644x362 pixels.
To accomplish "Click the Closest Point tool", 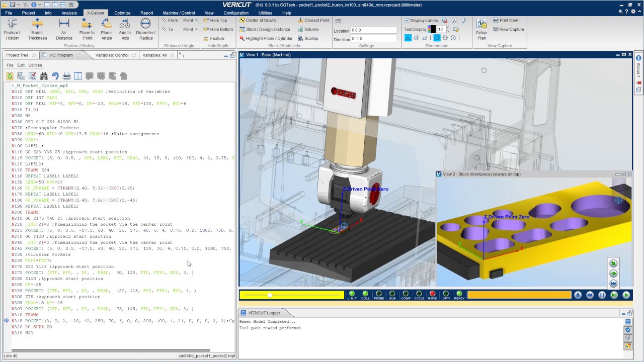I will click(x=313, y=21).
